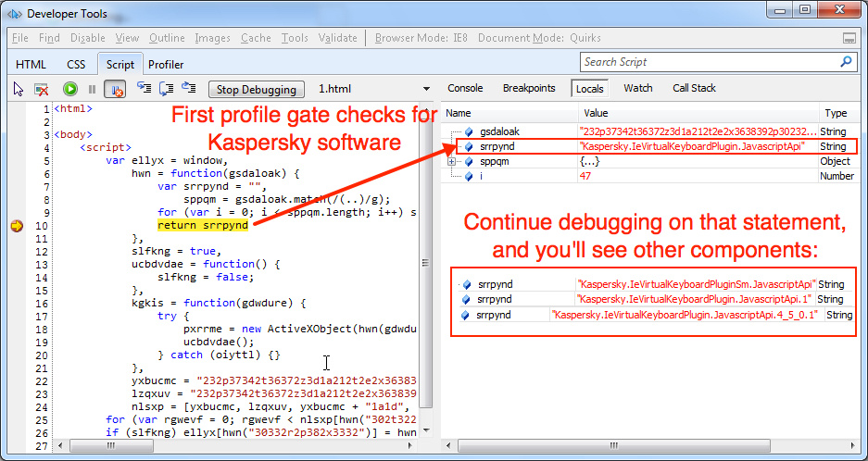Click the Step Over icon
The height and width of the screenshot is (461, 868).
(166, 88)
